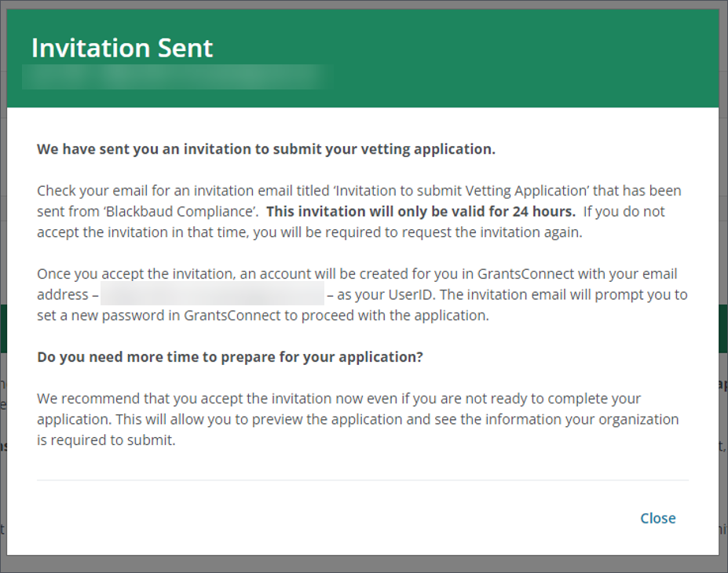The width and height of the screenshot is (728, 573).
Task: Click the 'is required to submit.' closing line
Action: pos(106,440)
